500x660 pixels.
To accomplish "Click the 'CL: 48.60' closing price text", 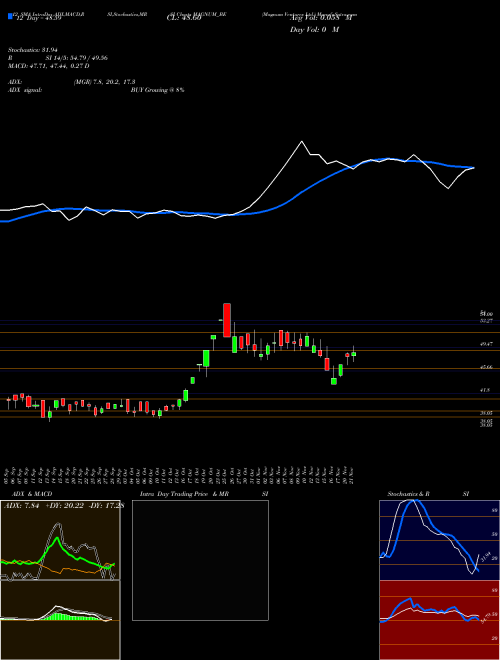I will coord(184,19).
